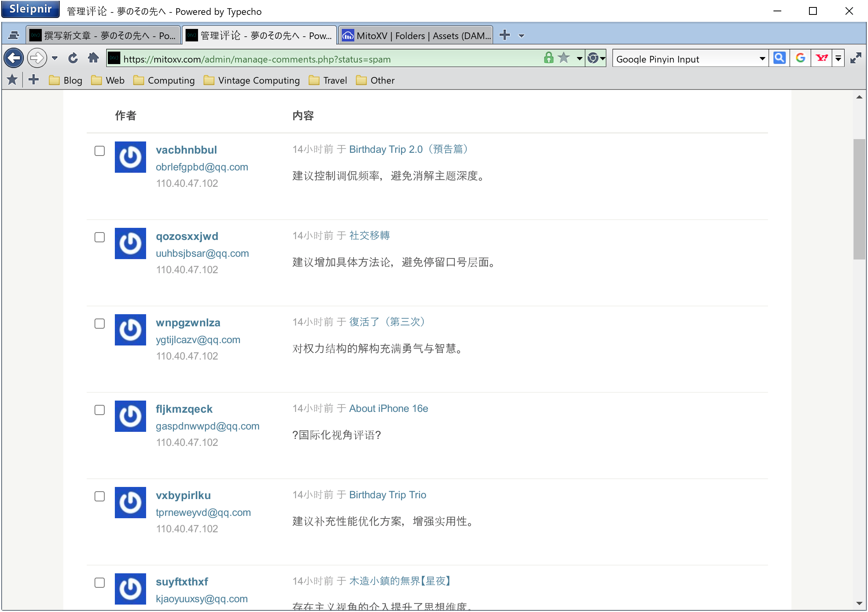Open the tab options dropdown after the plus
This screenshot has width=868, height=612.
(x=521, y=36)
